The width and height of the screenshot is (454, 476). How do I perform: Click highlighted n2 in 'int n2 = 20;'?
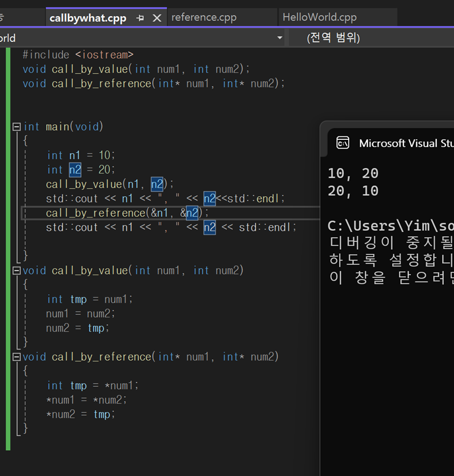75,170
